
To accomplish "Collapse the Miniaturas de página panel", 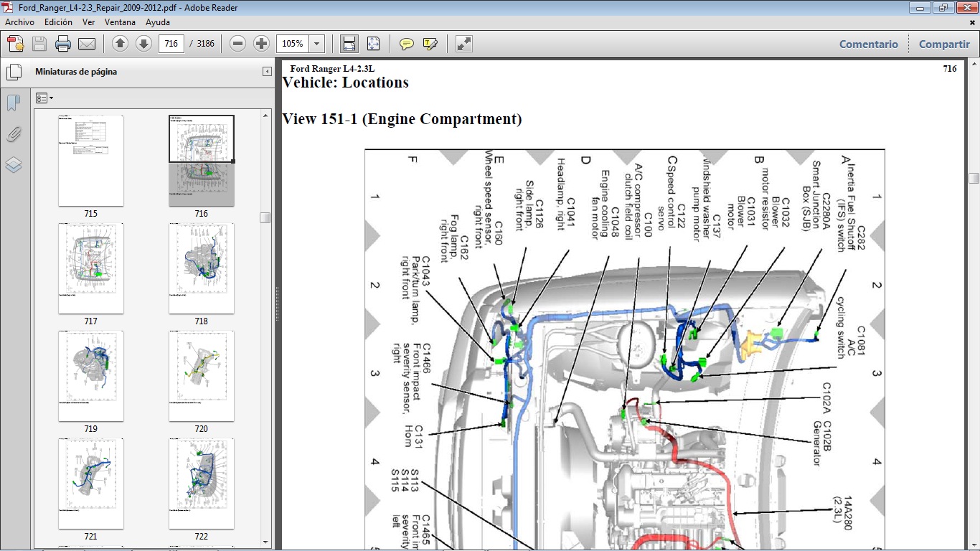I will click(267, 72).
